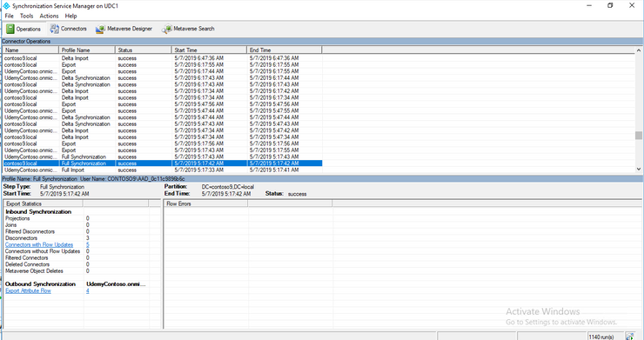Open the Export Attribute Flow link
The width and height of the screenshot is (644, 340).
[28, 290]
